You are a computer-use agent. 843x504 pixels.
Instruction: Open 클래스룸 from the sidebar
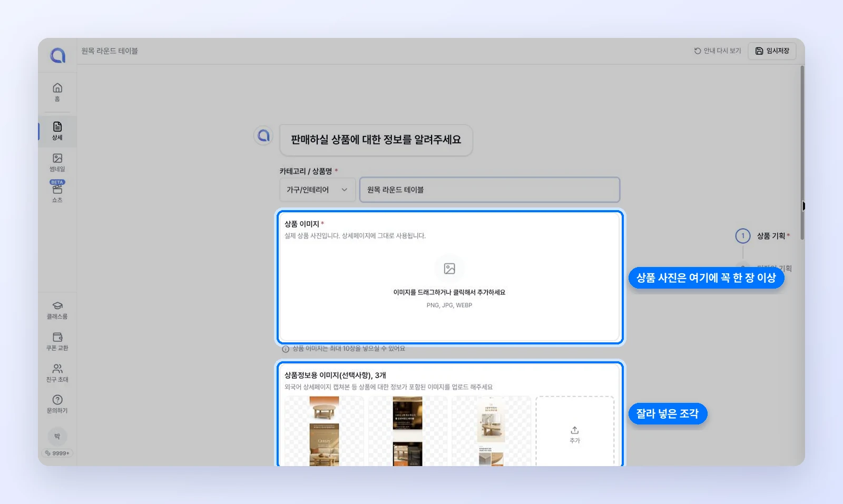pyautogui.click(x=57, y=310)
